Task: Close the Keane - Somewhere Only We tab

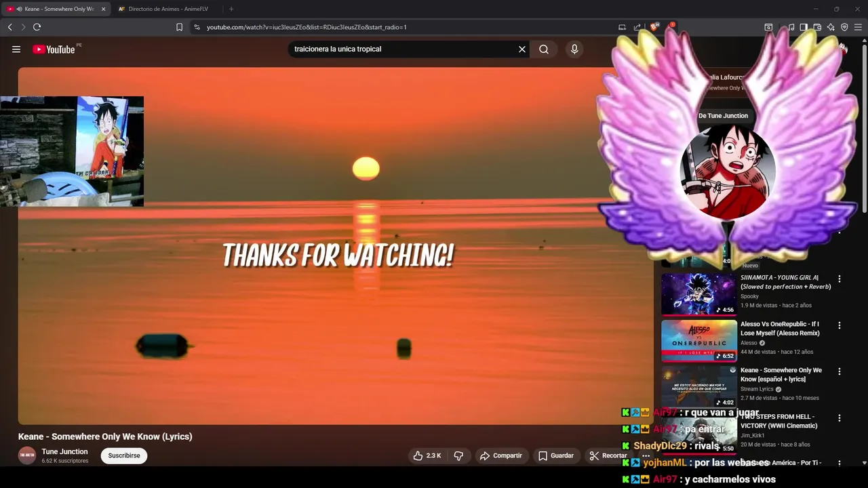Action: coord(104,9)
